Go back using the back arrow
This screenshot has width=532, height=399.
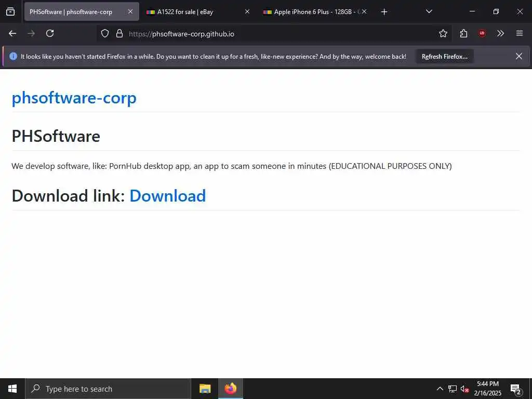(x=12, y=33)
